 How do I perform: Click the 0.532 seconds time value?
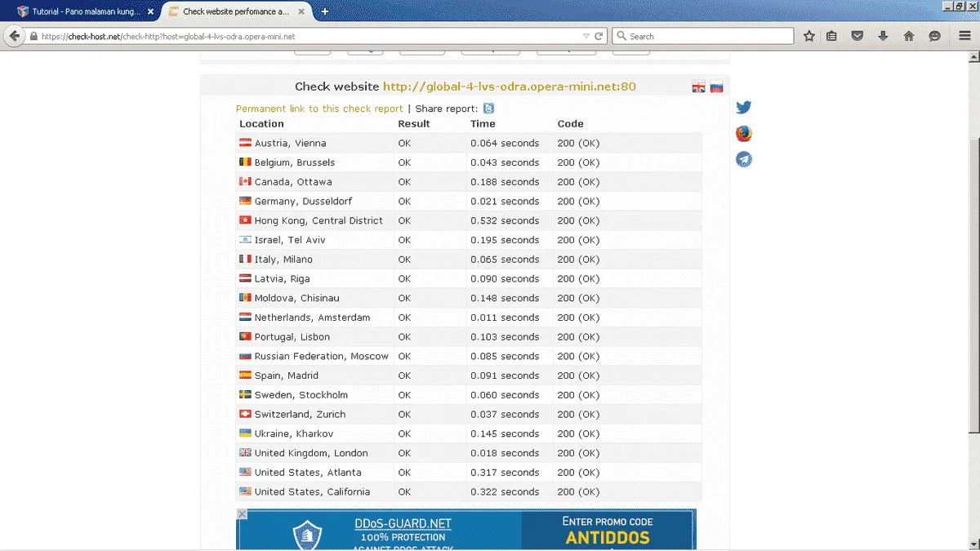coord(505,220)
